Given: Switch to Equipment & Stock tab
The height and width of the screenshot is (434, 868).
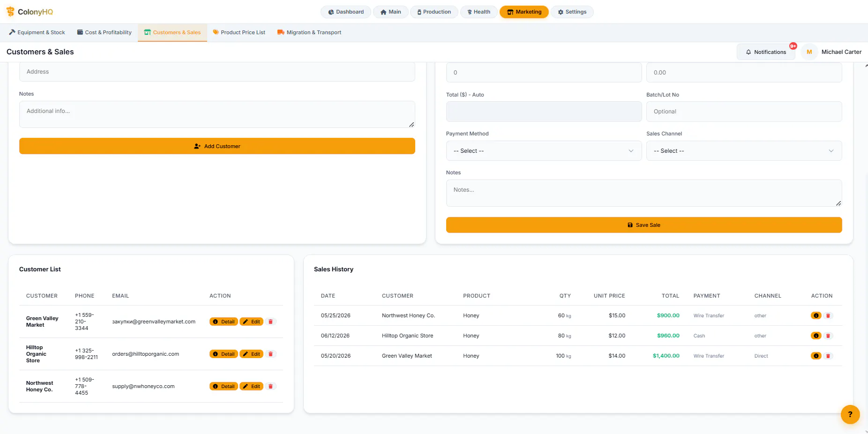Looking at the screenshot, I should click(37, 32).
